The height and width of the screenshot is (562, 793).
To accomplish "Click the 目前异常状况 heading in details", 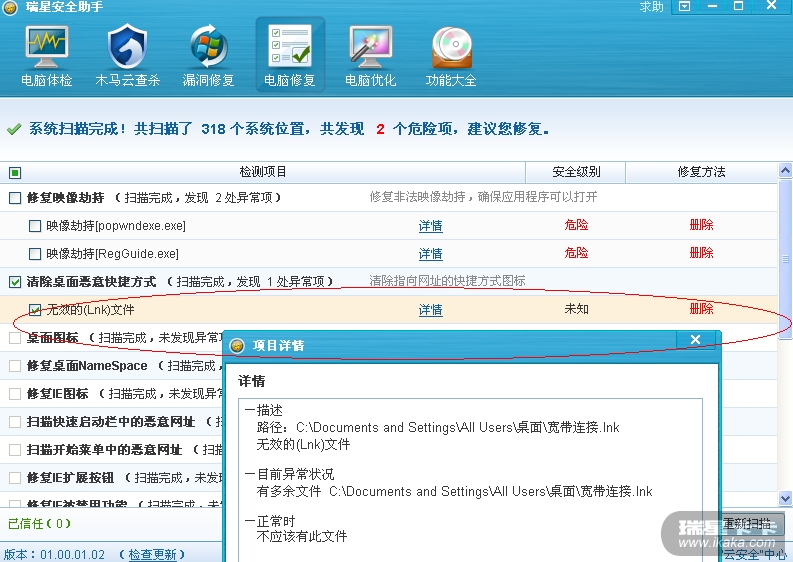I will coord(296,474).
